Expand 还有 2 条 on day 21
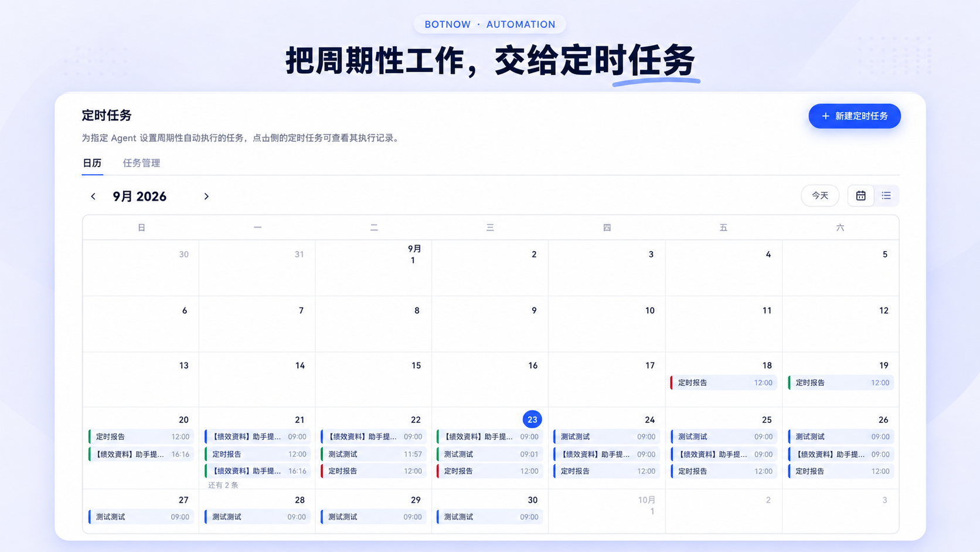This screenshot has width=980, height=552. (223, 485)
